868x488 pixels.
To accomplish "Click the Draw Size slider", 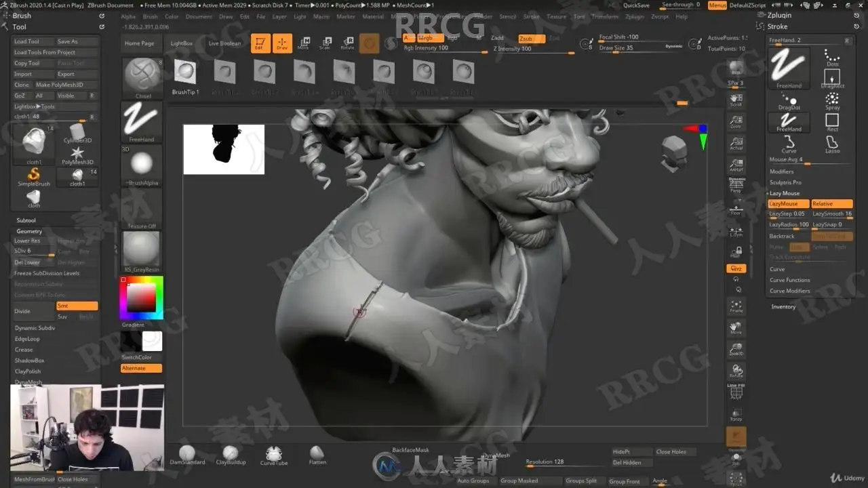I will (x=641, y=48).
